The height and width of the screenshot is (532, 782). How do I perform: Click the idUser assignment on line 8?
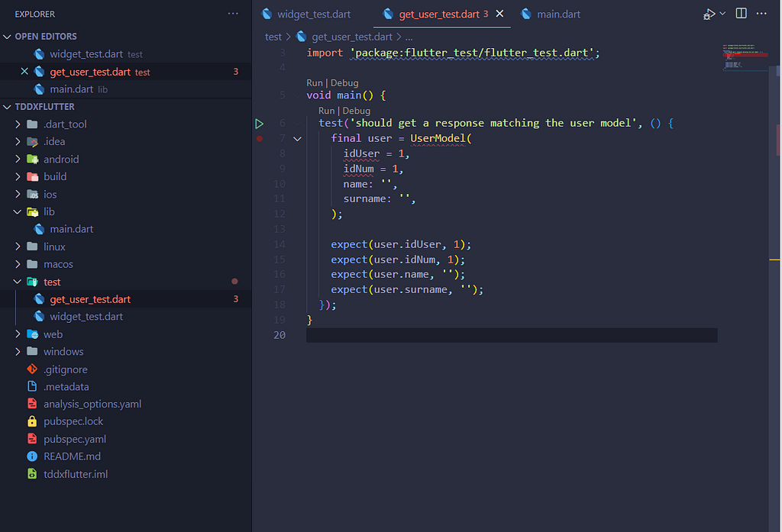[x=376, y=154]
